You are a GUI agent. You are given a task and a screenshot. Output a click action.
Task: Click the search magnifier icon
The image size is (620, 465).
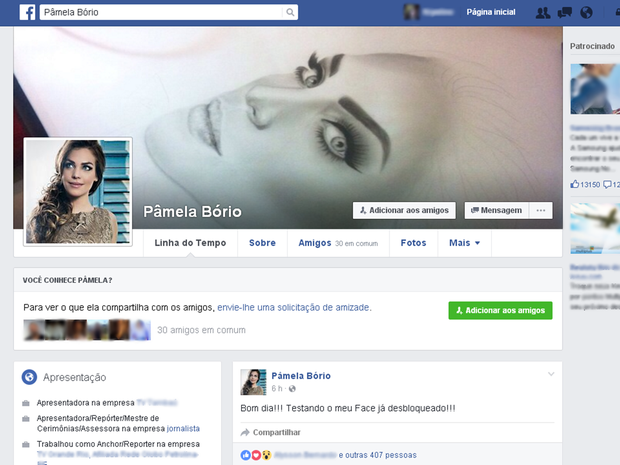click(291, 13)
